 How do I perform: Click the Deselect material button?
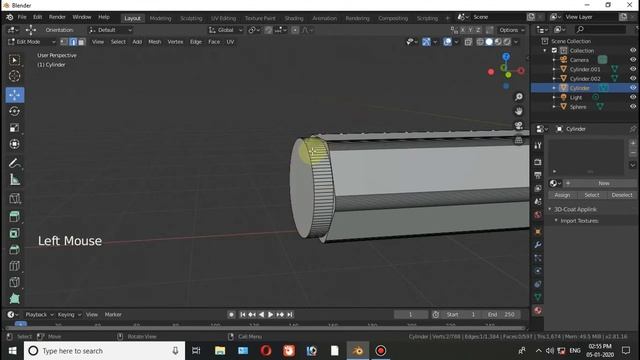pos(622,195)
